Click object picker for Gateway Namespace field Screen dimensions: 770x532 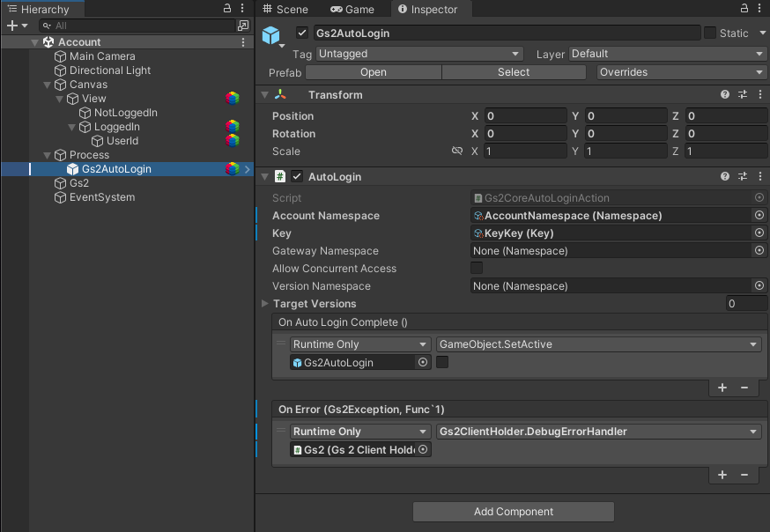coord(759,250)
